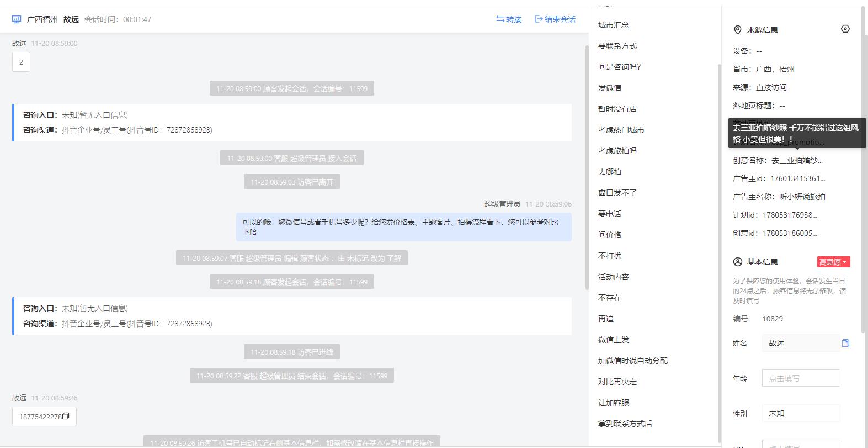This screenshot has height=448, width=868.
Task: Click the chat panel vertical scrollbar
Action: coord(587,167)
